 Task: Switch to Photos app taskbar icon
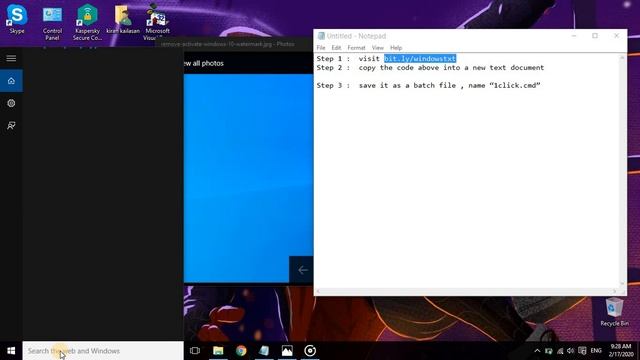287,351
